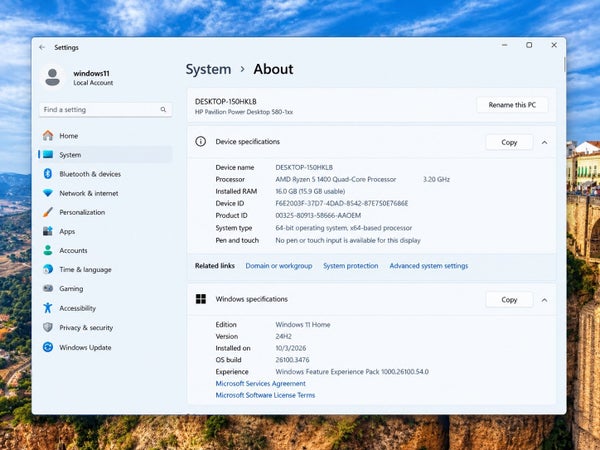Click the Time & language globe icon
This screenshot has height=450, width=600.
pyautogui.click(x=48, y=269)
